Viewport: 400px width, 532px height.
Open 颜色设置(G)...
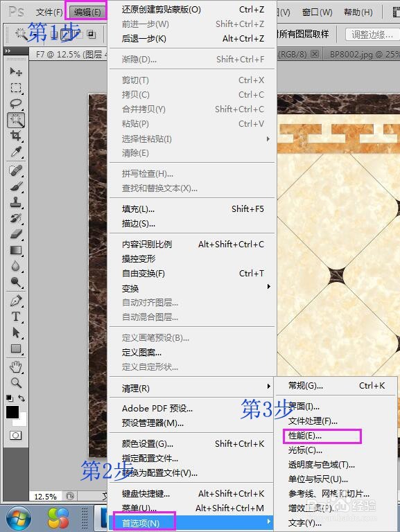pyautogui.click(x=191, y=444)
